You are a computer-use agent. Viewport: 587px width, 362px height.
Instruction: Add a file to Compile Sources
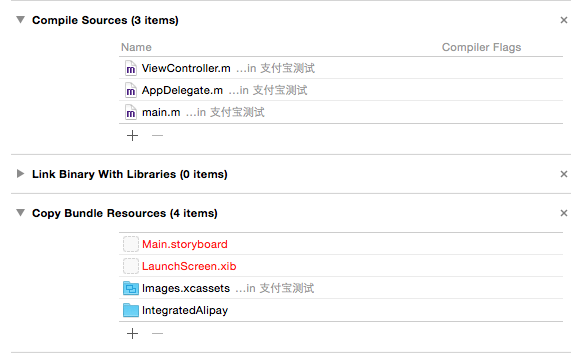tap(133, 136)
